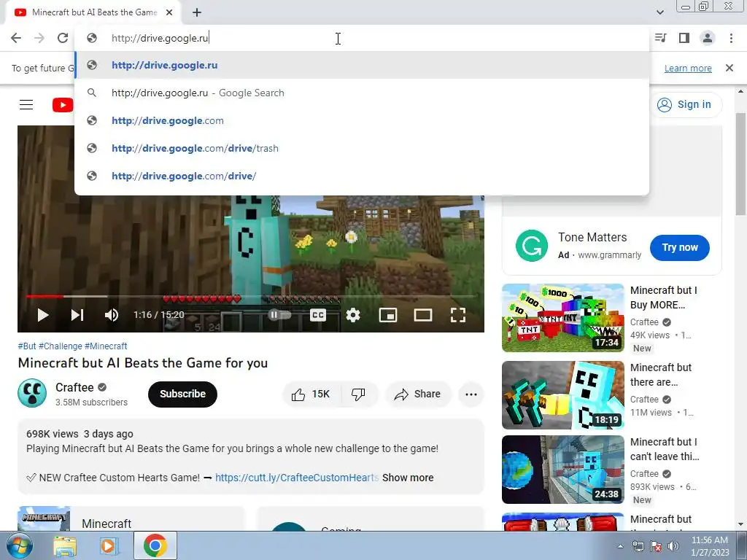Screen dimensions: 747x560
Task: Pick the drive.google.com/drive/ suggestion
Action: pyautogui.click(x=362, y=176)
